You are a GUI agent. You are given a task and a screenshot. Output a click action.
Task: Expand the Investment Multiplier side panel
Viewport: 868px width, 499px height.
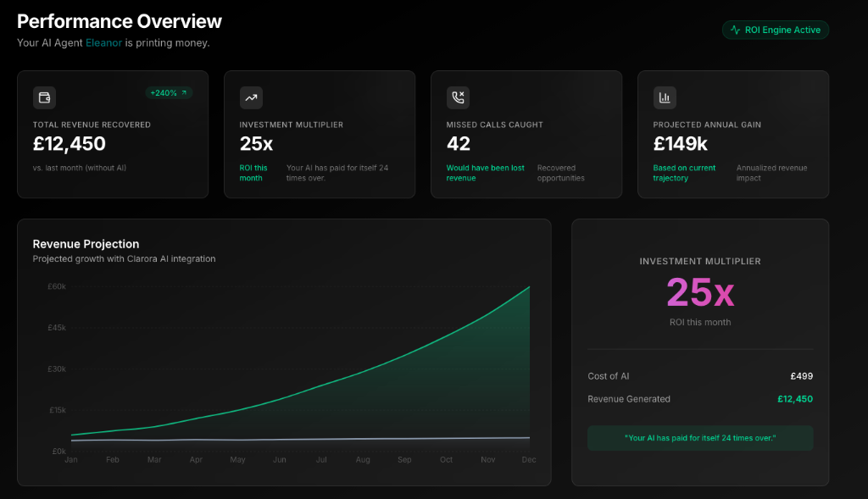[699, 353]
